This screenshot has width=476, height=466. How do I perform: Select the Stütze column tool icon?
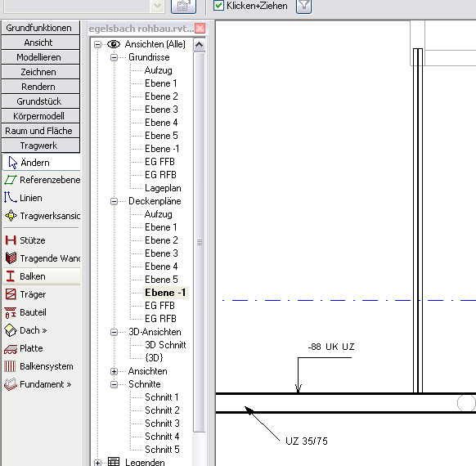(x=11, y=240)
